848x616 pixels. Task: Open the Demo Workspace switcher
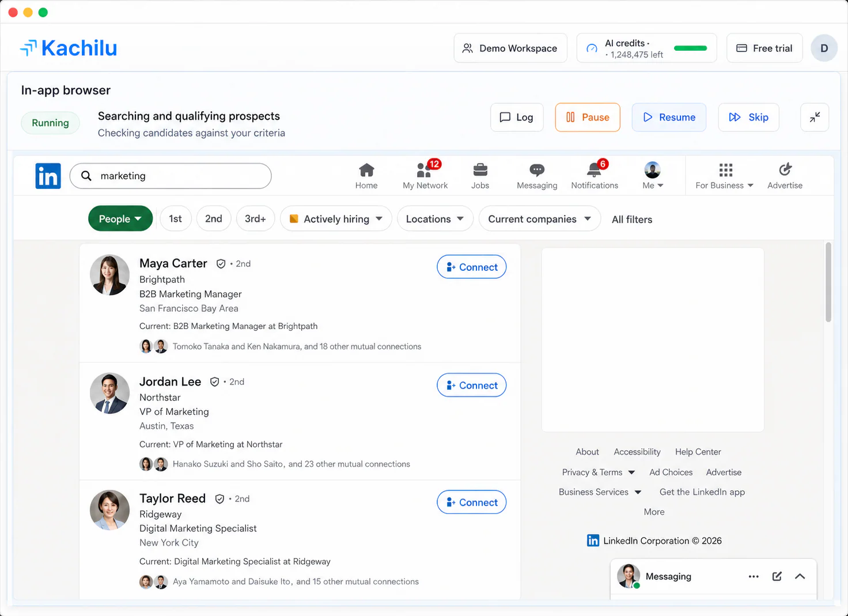(510, 48)
